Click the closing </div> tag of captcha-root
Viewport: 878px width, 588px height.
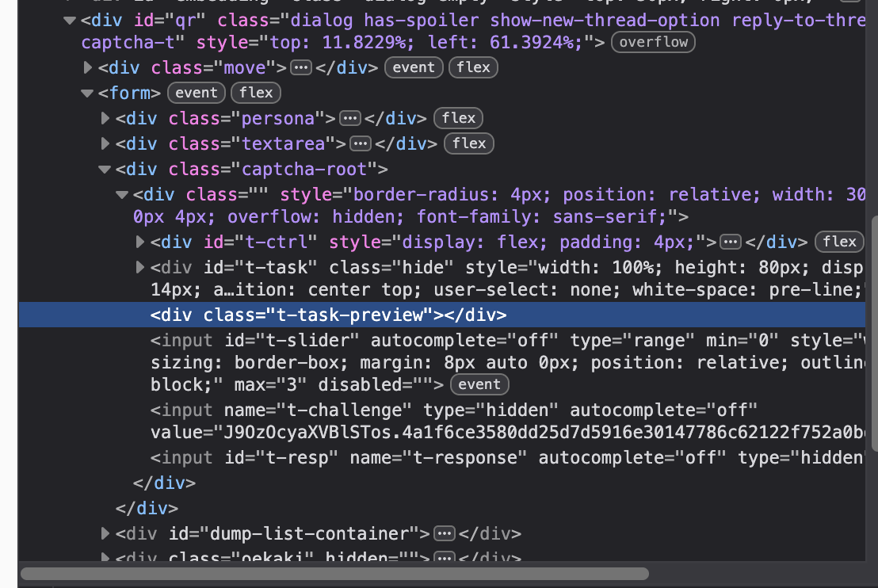point(147,508)
